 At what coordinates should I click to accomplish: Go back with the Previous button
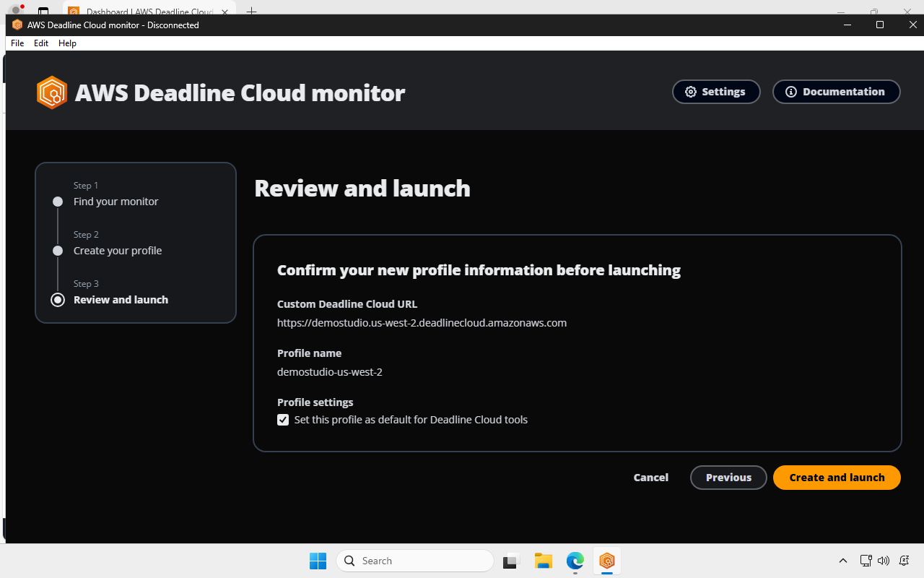[728, 478]
